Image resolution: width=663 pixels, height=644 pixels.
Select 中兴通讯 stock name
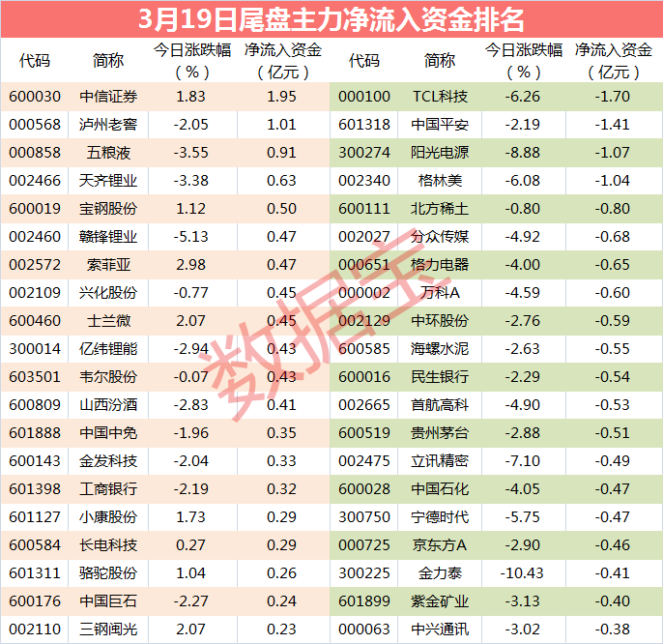click(x=440, y=629)
